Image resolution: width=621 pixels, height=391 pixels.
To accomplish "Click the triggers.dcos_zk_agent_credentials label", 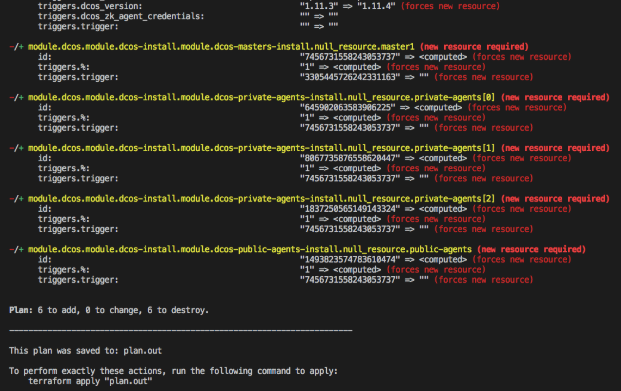I will click(121, 16).
